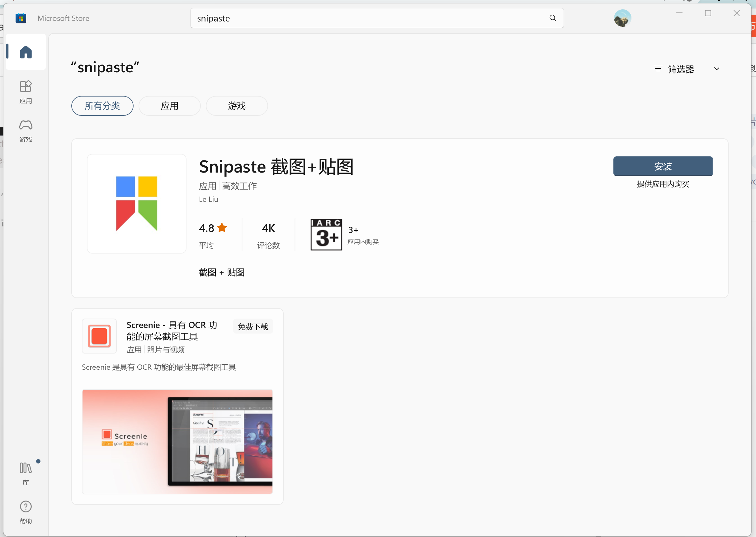Open the 游戏 section in sidebar
The image size is (756, 537).
pos(26,131)
